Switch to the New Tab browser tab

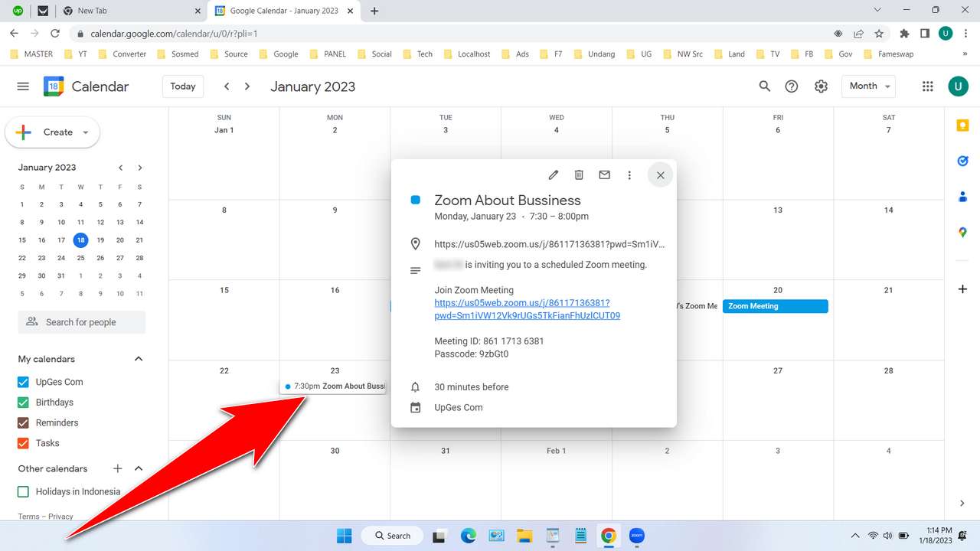pyautogui.click(x=131, y=11)
